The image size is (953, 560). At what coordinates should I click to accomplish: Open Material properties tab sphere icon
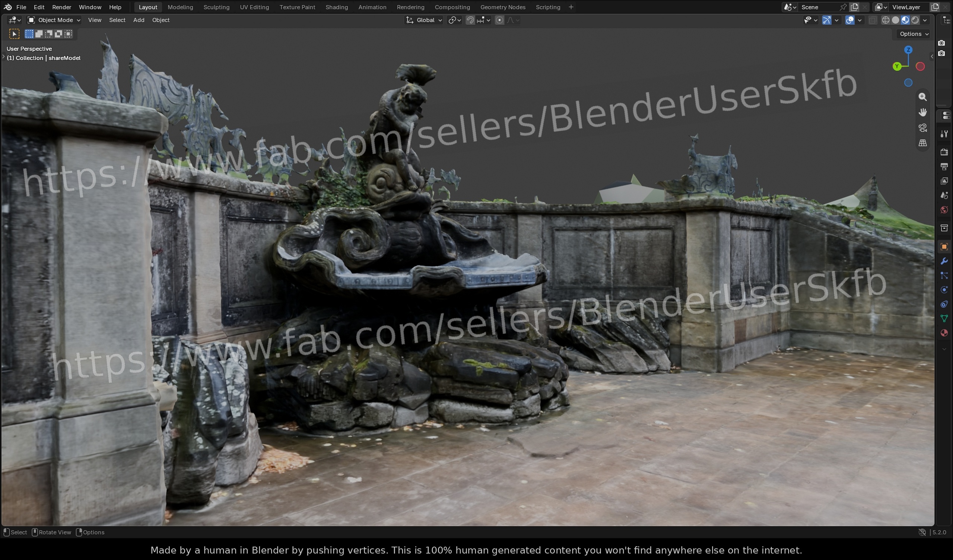coord(944,333)
